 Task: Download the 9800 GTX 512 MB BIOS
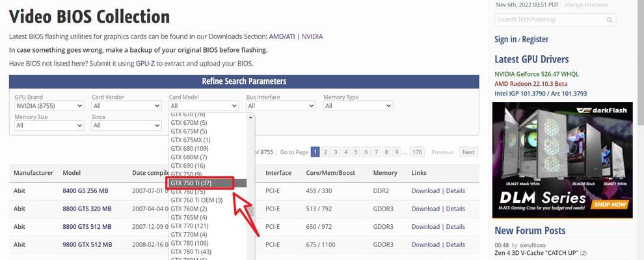425,245
